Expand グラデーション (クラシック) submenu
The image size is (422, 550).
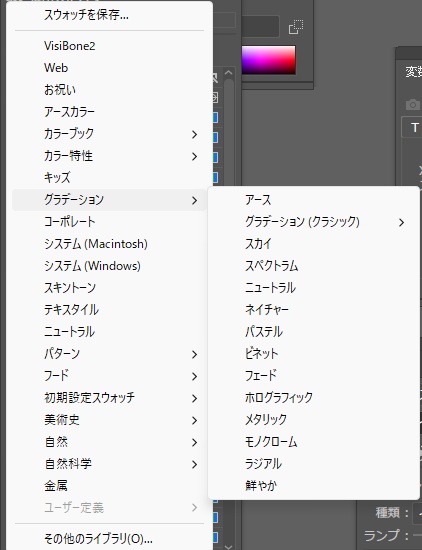point(314,222)
